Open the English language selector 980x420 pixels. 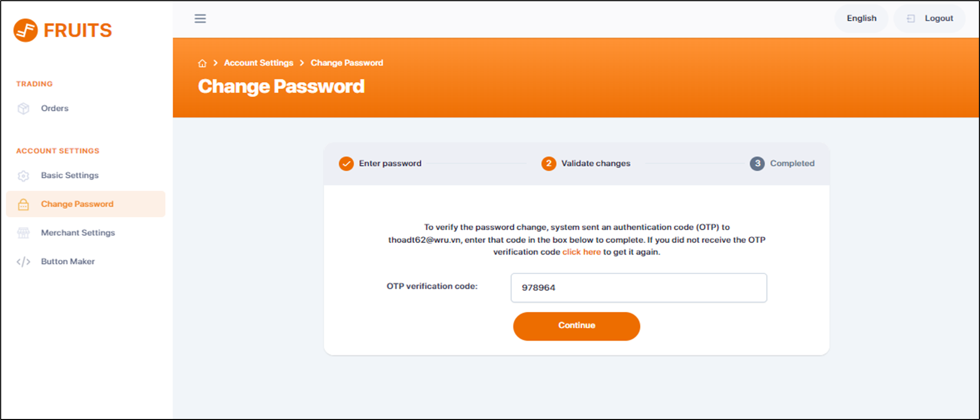862,18
